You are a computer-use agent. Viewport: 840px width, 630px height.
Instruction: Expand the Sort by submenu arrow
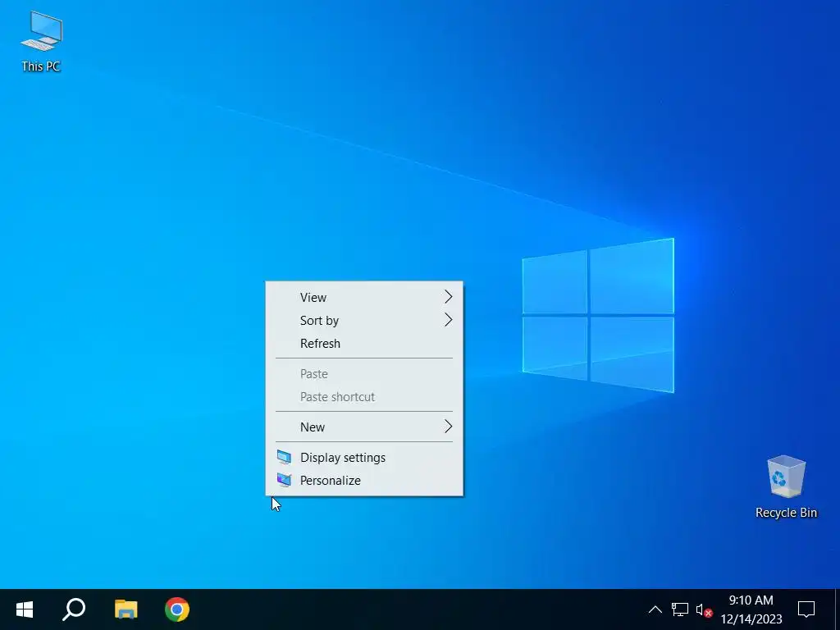449,320
